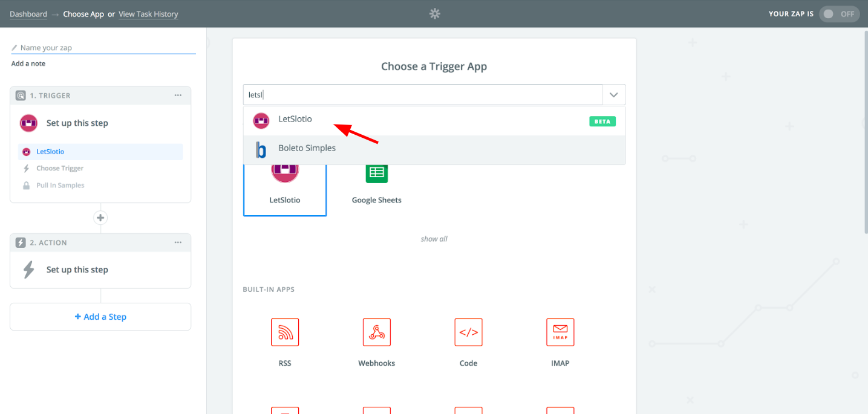Choose the Webhooks built-in app icon
Viewport: 868px width, 414px height.
(x=377, y=332)
